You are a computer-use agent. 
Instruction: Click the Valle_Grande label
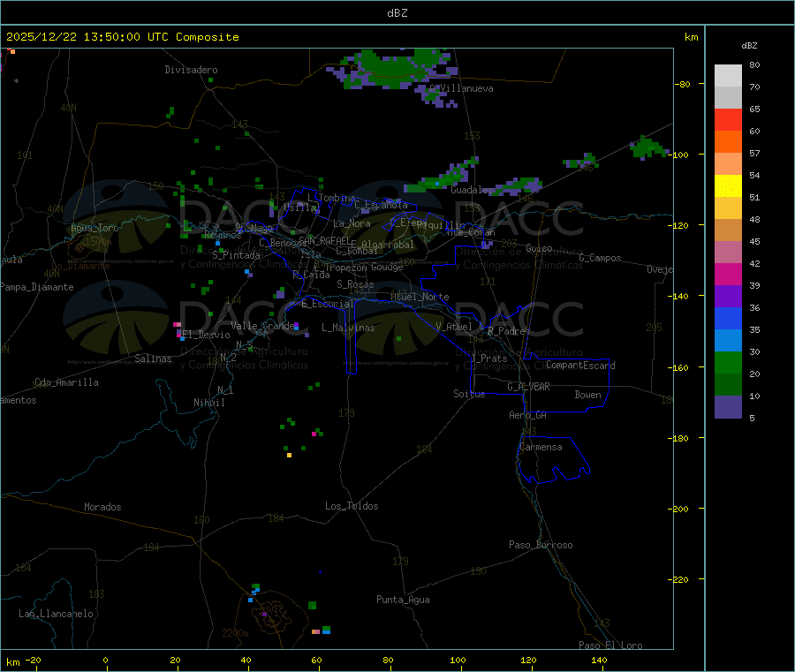pyautogui.click(x=262, y=326)
